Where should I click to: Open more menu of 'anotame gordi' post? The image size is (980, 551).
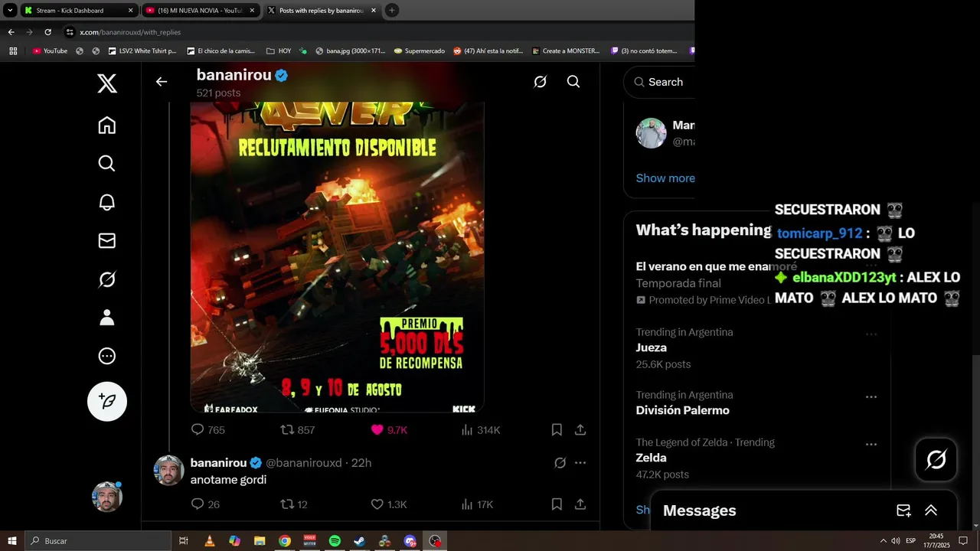(x=580, y=463)
